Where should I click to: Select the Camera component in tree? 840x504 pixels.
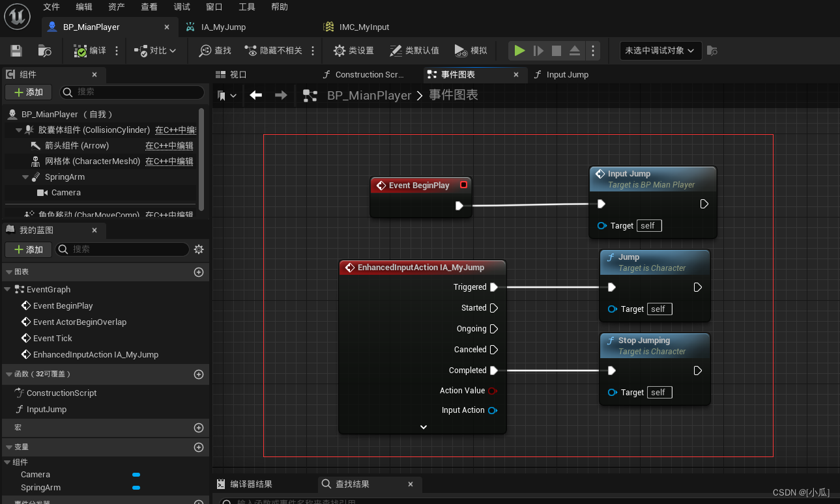[66, 193]
